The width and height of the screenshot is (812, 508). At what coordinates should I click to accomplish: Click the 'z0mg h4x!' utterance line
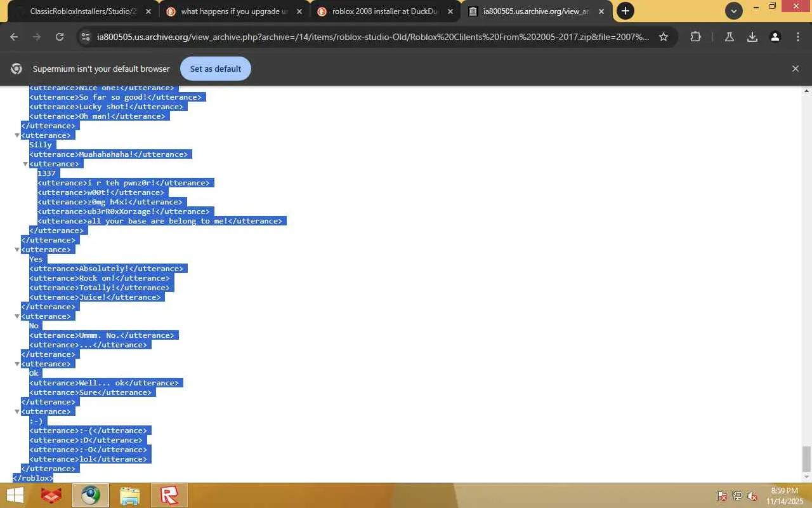[110, 202]
